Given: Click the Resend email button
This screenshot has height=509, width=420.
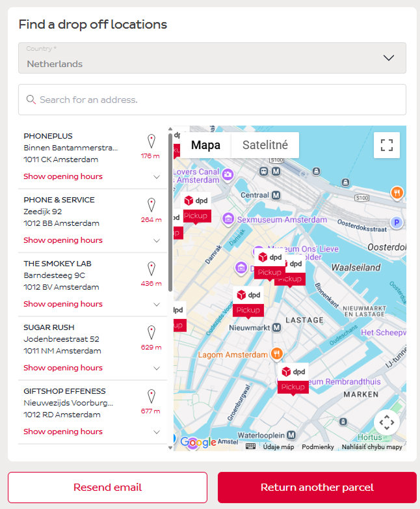Looking at the screenshot, I should (107, 488).
